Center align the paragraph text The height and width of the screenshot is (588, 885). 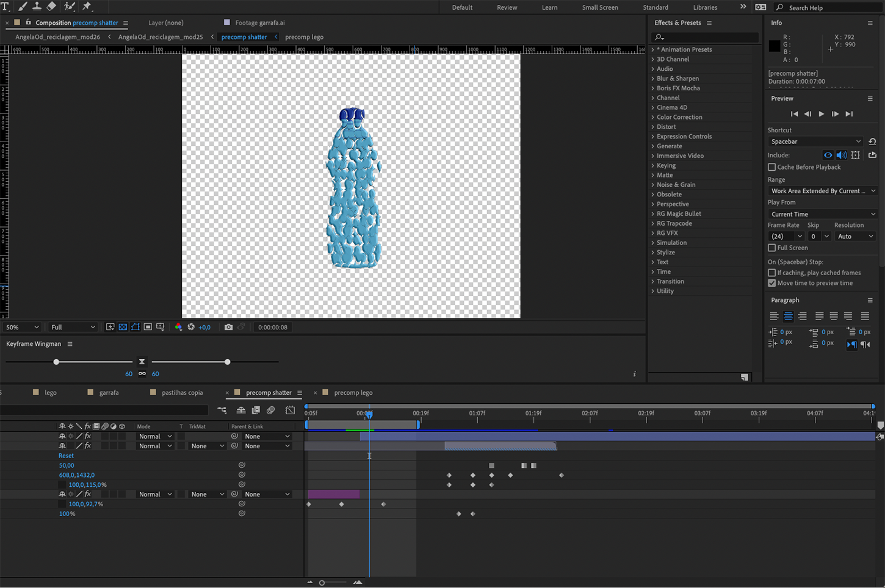pyautogui.click(x=788, y=316)
